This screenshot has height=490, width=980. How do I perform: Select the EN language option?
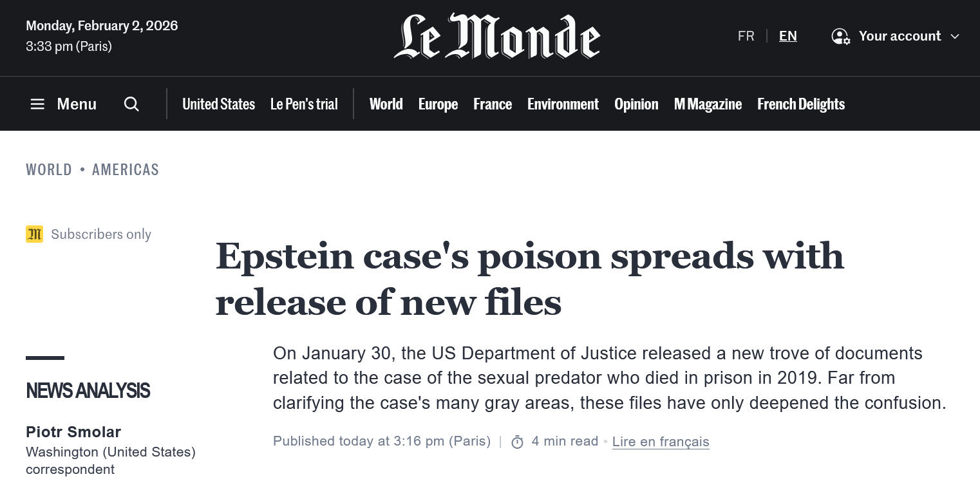pyautogui.click(x=787, y=36)
